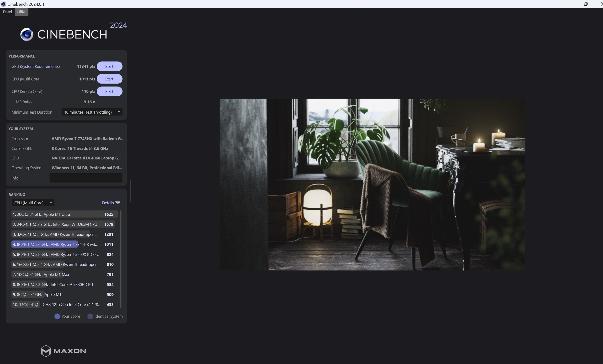Expand the CPU (Multi Core) ranking dropdown
The width and height of the screenshot is (603, 364).
(x=33, y=203)
